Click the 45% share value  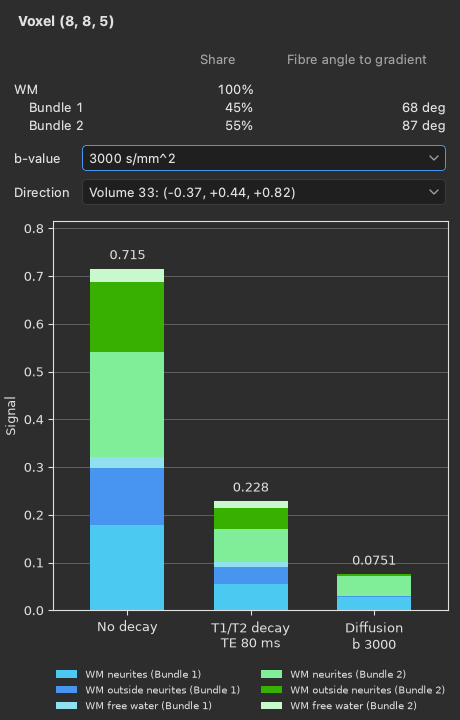[239, 107]
